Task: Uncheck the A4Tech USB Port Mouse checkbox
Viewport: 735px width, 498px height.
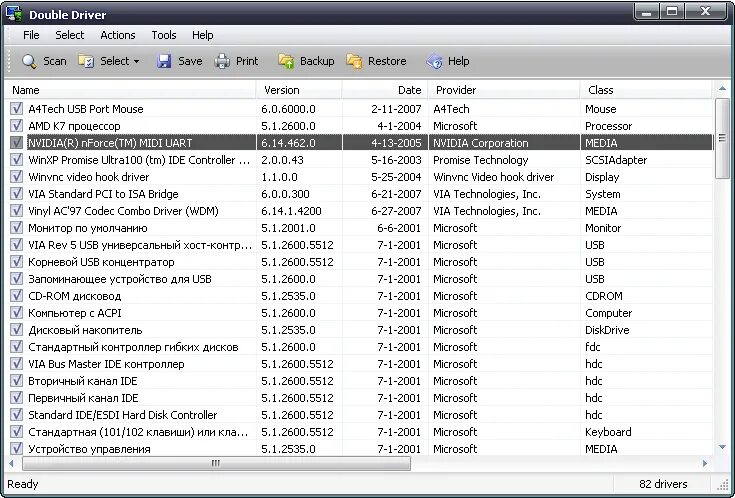Action: (16, 109)
